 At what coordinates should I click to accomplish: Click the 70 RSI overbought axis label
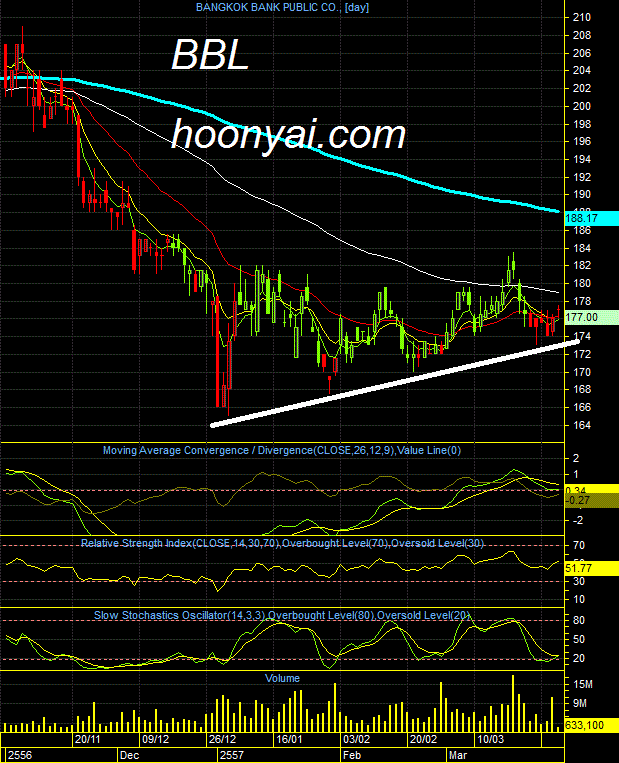[579, 546]
